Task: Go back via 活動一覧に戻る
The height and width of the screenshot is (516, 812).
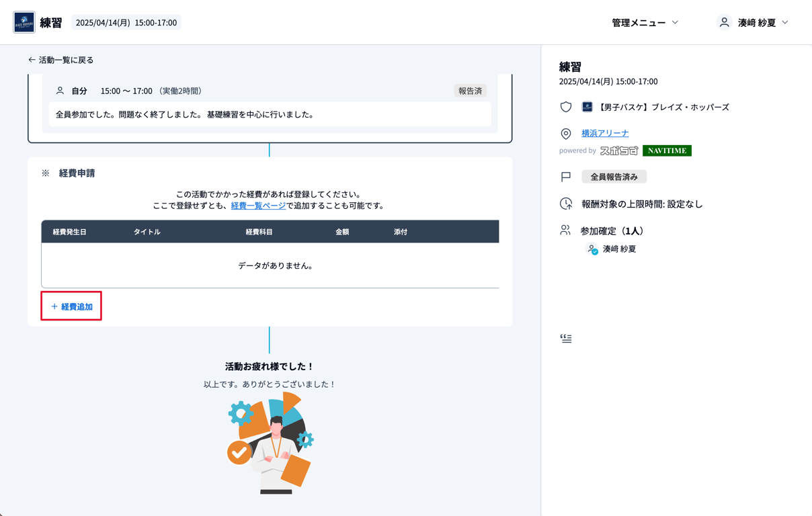Action: (60, 60)
